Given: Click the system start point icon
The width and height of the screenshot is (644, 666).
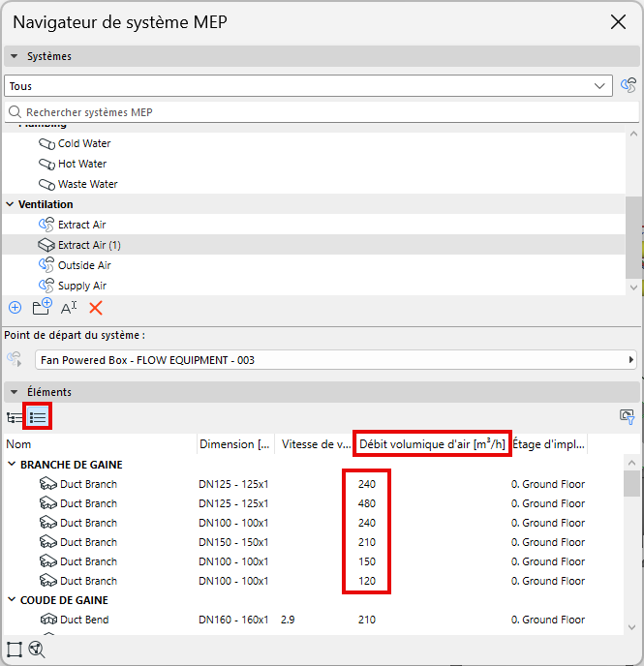Looking at the screenshot, I should [15, 359].
